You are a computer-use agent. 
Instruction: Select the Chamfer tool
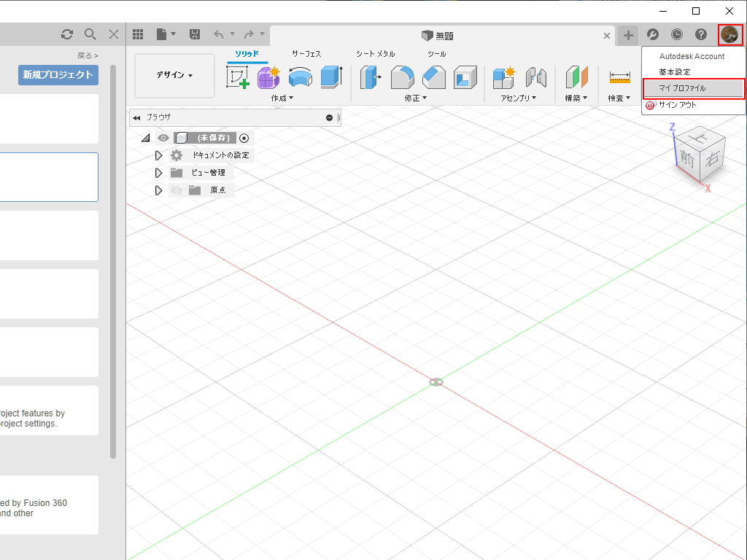(433, 77)
